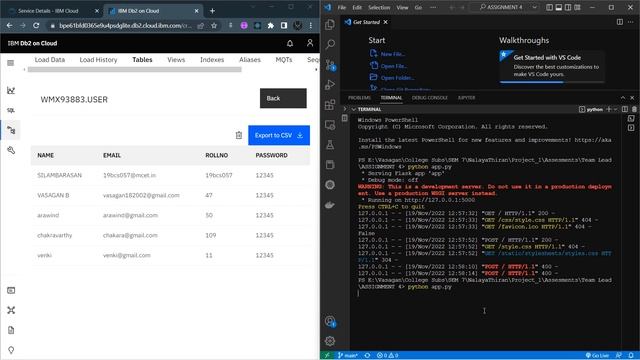
Task: Open new Chrome tab plus button
Action: click(x=212, y=11)
